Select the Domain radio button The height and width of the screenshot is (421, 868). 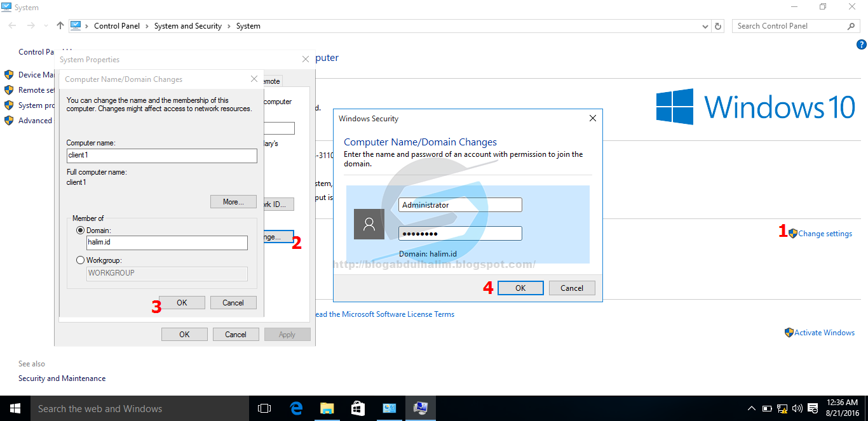80,230
